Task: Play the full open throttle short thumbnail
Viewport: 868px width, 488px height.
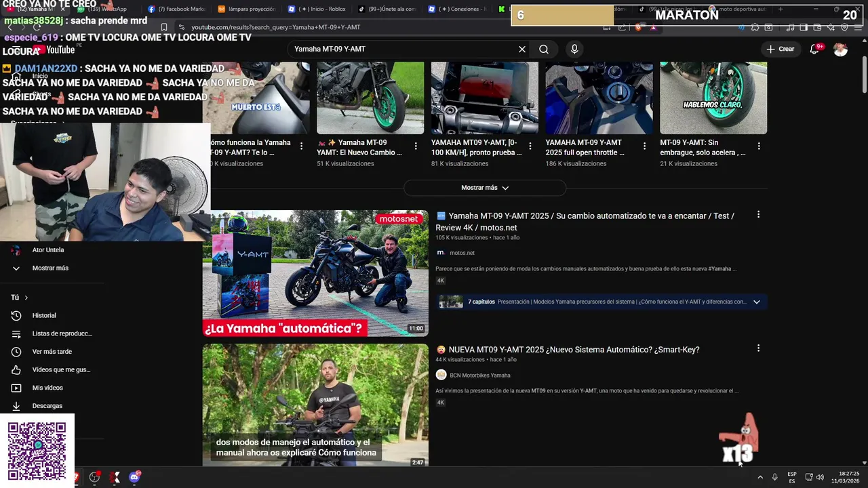Action: click(x=599, y=98)
